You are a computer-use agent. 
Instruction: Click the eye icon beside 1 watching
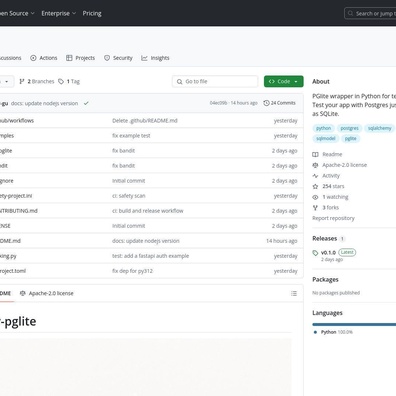(x=315, y=197)
